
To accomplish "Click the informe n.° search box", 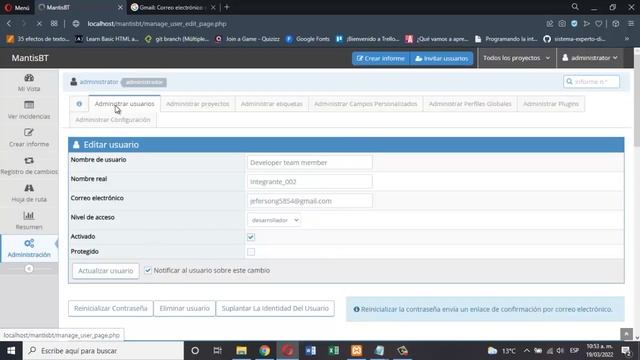I will point(591,82).
